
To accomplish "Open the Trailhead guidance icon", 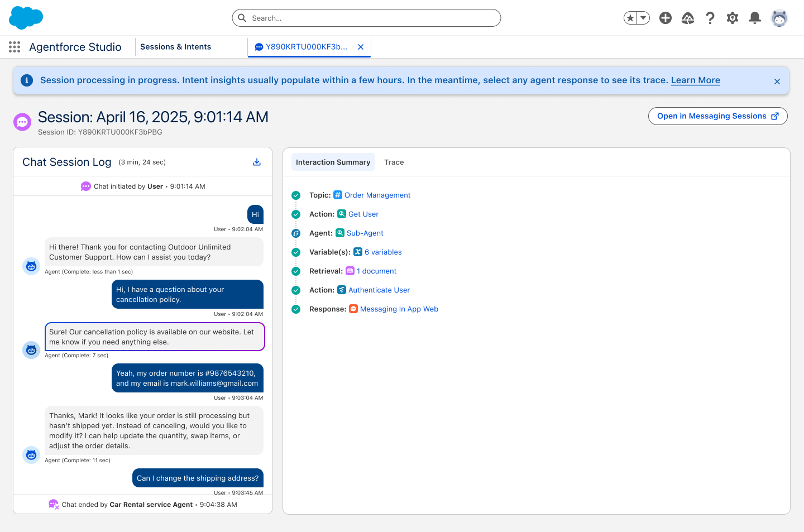I will coord(688,18).
